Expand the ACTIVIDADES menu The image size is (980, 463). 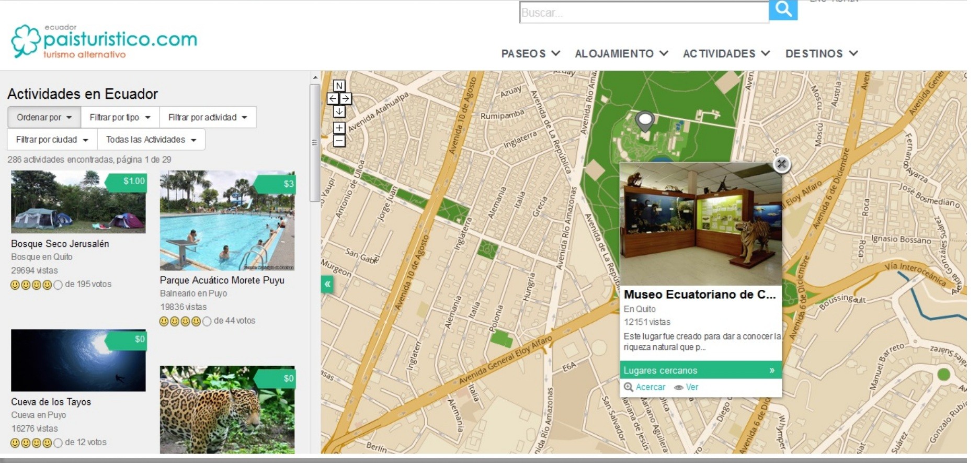[x=726, y=53]
